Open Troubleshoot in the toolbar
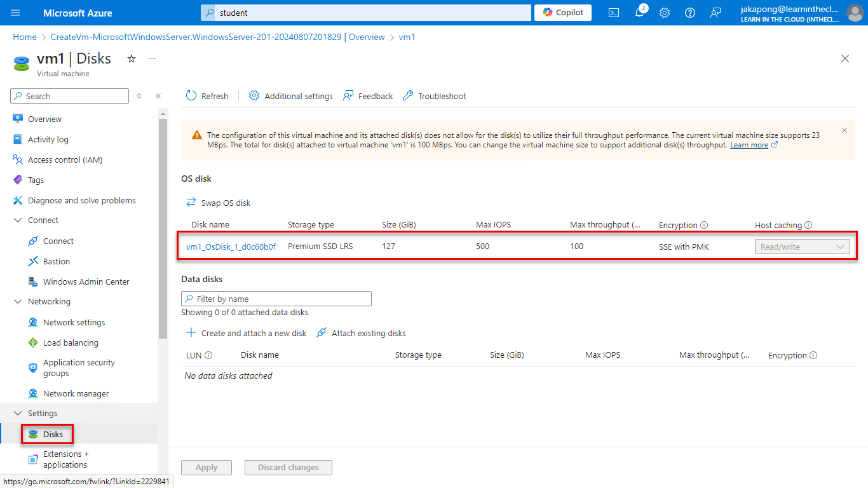Image resolution: width=868 pixels, height=488 pixels. pos(435,96)
